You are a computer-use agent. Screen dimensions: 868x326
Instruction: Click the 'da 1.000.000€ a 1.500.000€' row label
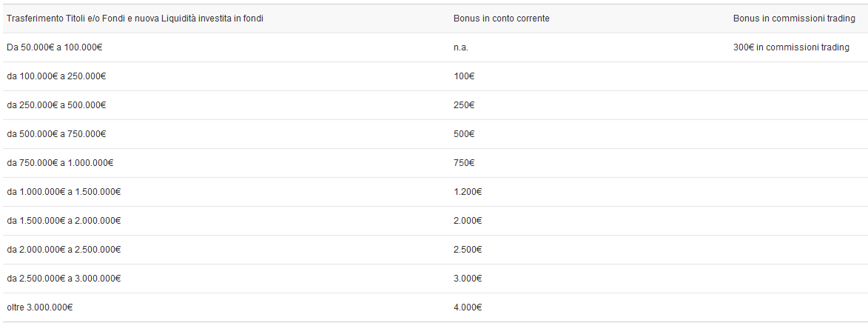(64, 192)
